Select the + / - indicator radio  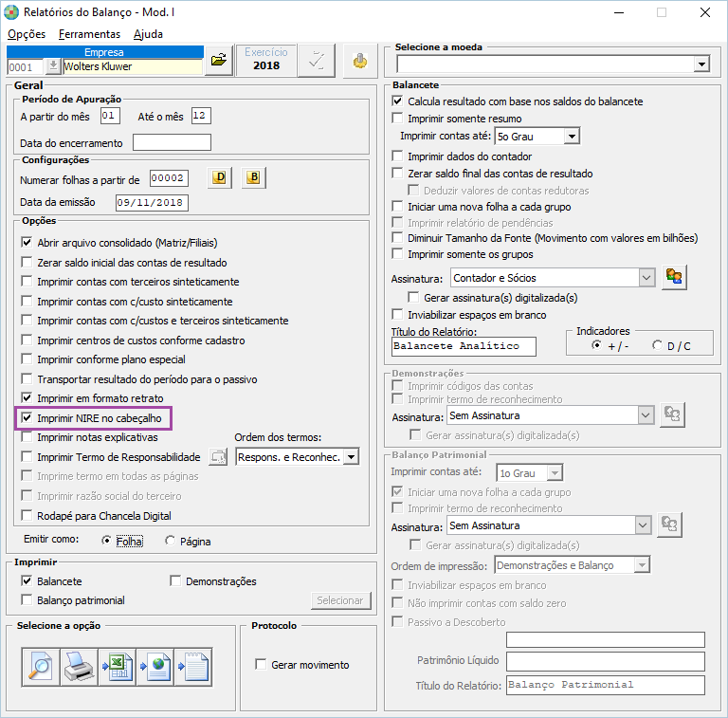596,345
